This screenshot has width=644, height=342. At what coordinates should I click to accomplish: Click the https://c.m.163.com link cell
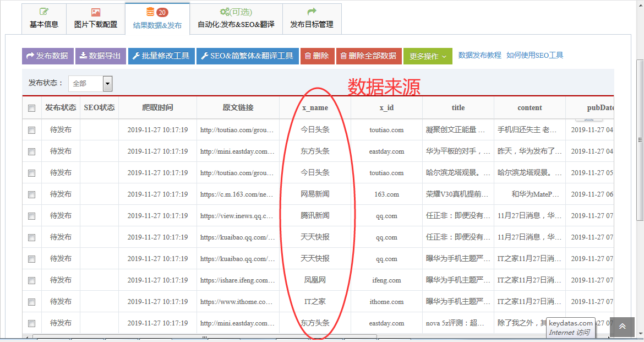pos(237,194)
